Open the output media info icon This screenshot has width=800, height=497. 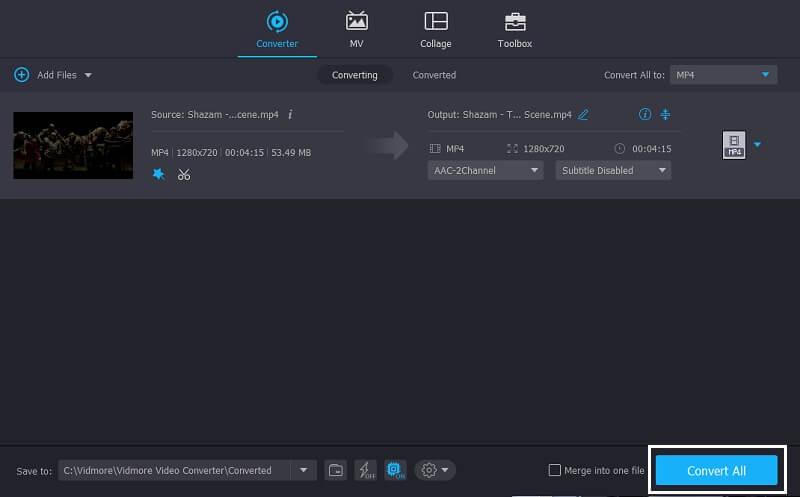(644, 115)
